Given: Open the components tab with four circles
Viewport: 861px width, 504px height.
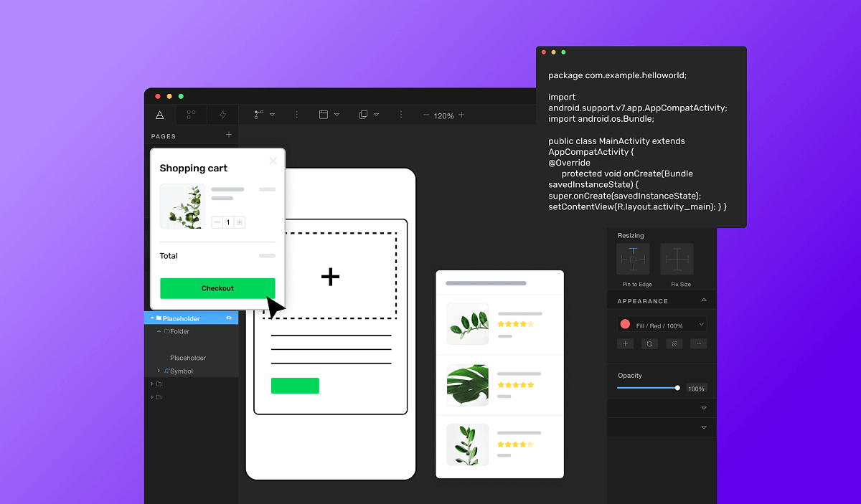Looking at the screenshot, I should (191, 115).
